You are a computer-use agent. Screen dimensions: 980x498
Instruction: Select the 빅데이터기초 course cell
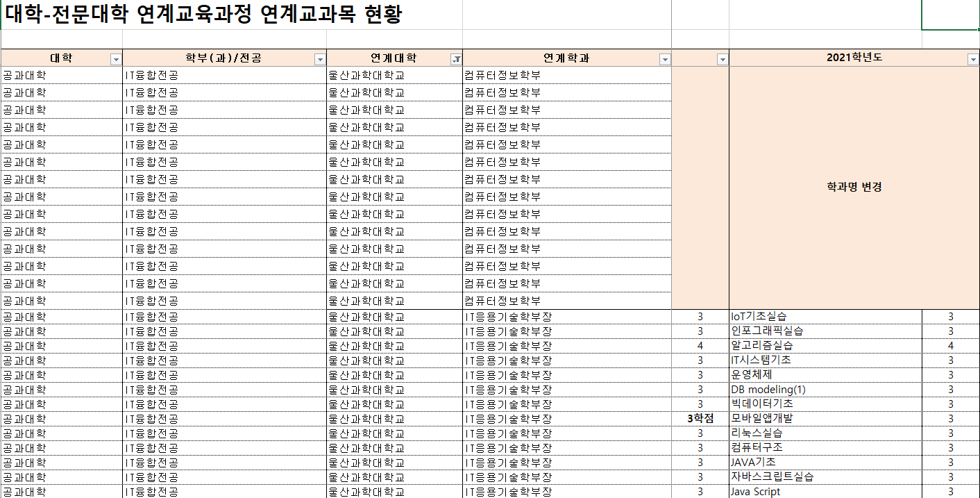[825, 404]
